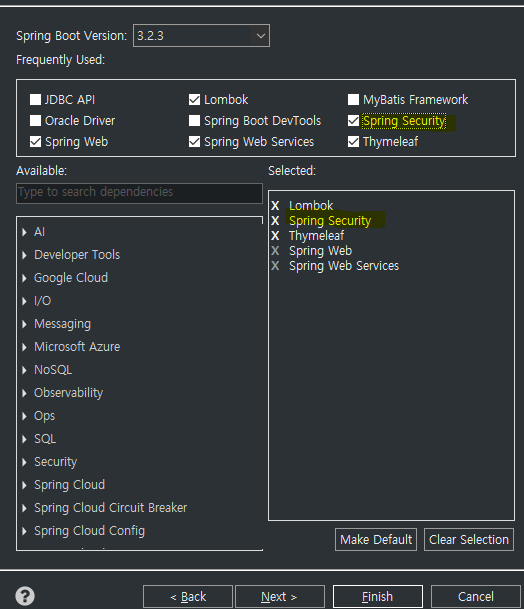Uncheck the Spring Web checkbox
This screenshot has width=524, height=609.
click(35, 141)
